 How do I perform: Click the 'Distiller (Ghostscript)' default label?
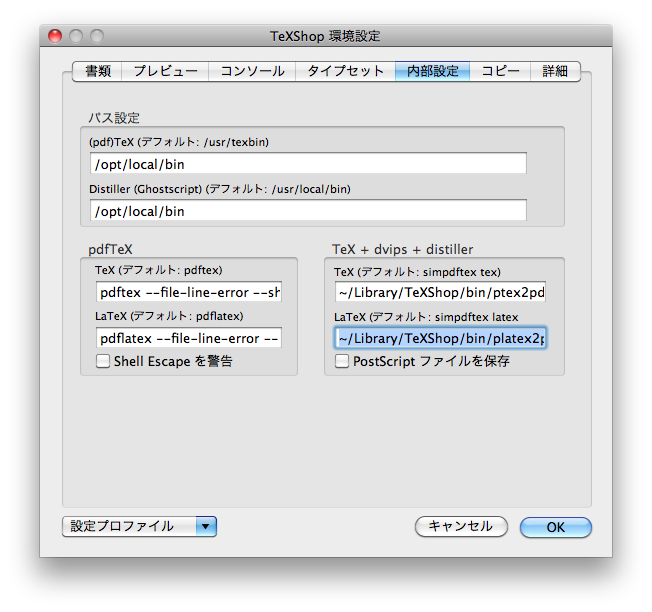point(220,189)
